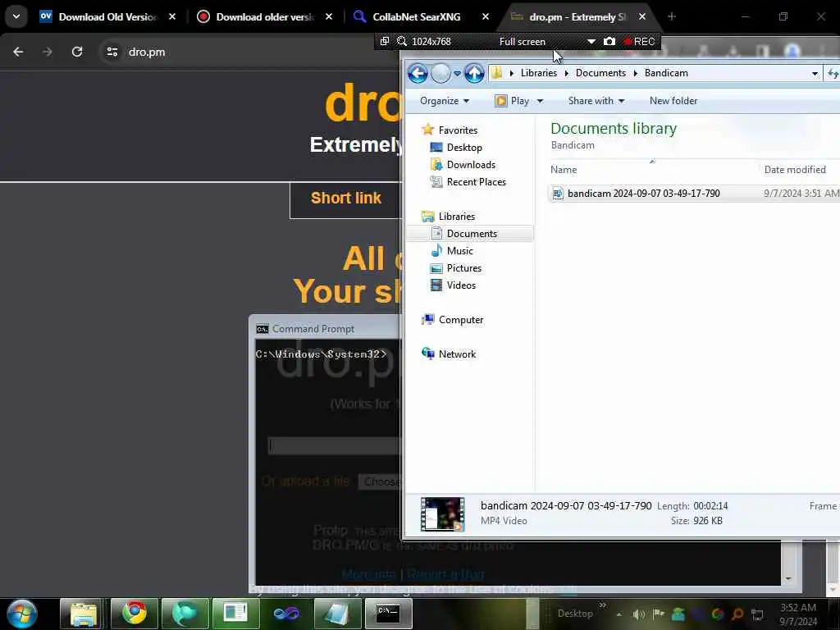Capture a screenshot with Bandicam camera icon
The image size is (840, 630).
(x=609, y=41)
